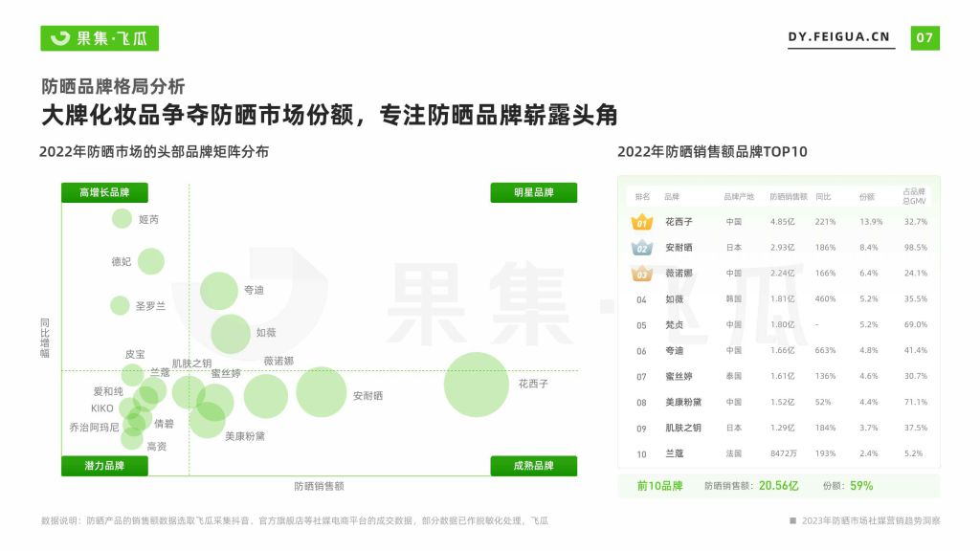Click the 泰国 origin cell
The width and height of the screenshot is (980, 551).
(734, 377)
